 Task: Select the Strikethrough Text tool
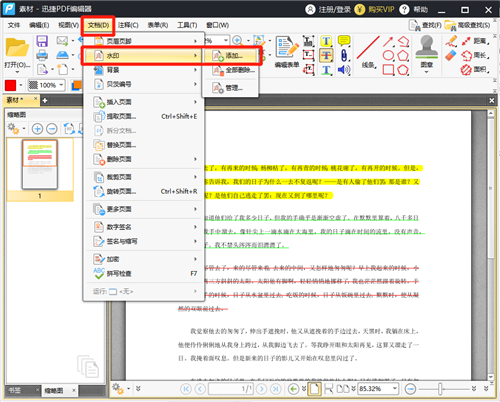coord(326,55)
